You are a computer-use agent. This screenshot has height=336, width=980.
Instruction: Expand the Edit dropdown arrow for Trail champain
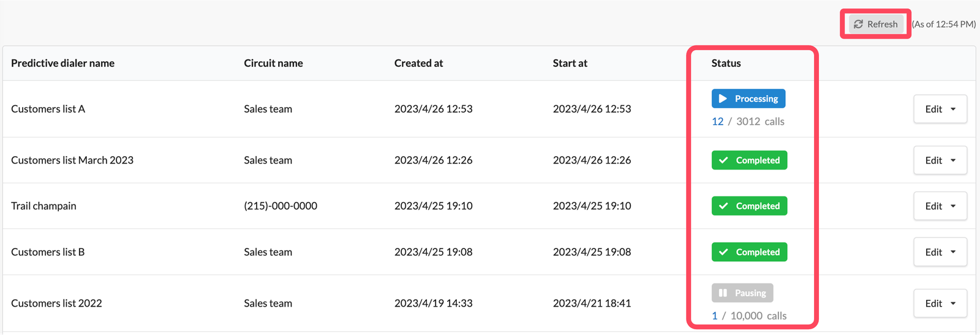953,206
